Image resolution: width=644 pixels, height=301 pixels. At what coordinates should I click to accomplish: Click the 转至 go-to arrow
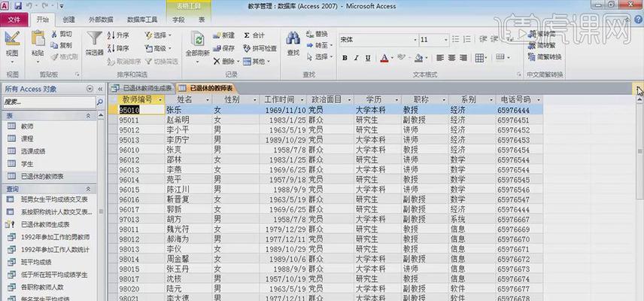(x=310, y=46)
